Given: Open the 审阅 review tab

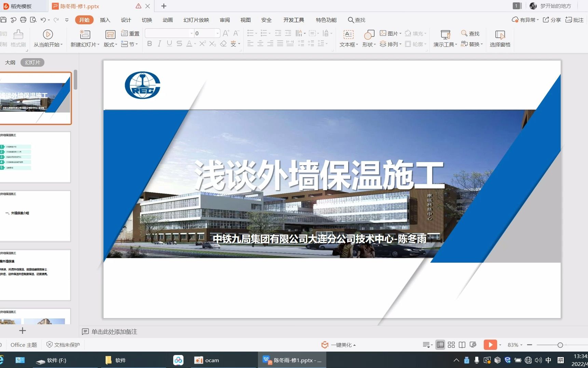Looking at the screenshot, I should [224, 20].
